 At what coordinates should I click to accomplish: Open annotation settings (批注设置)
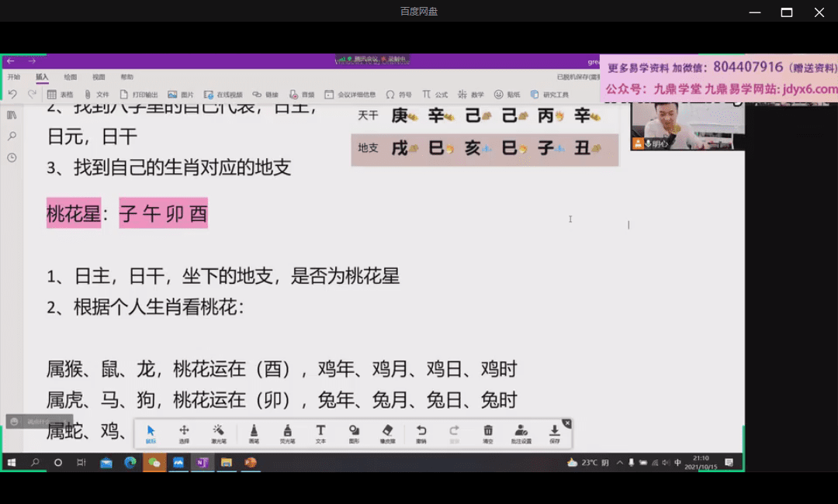521,433
